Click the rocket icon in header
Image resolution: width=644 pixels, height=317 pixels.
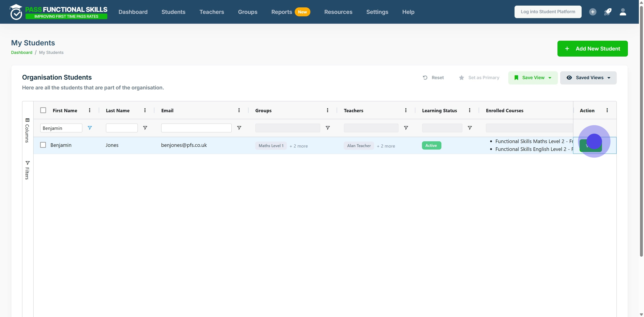pyautogui.click(x=608, y=12)
